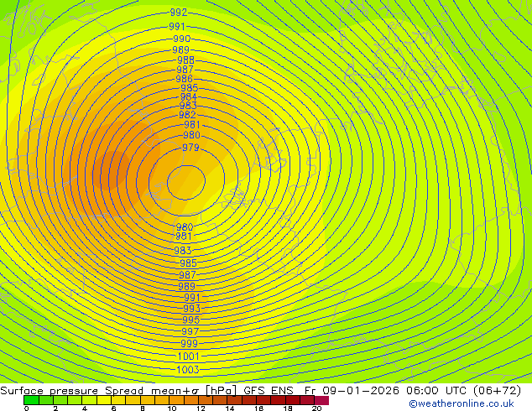The image size is (532, 411).
Task: Click the bright green legend swatch above 0
Action: click(x=31, y=400)
